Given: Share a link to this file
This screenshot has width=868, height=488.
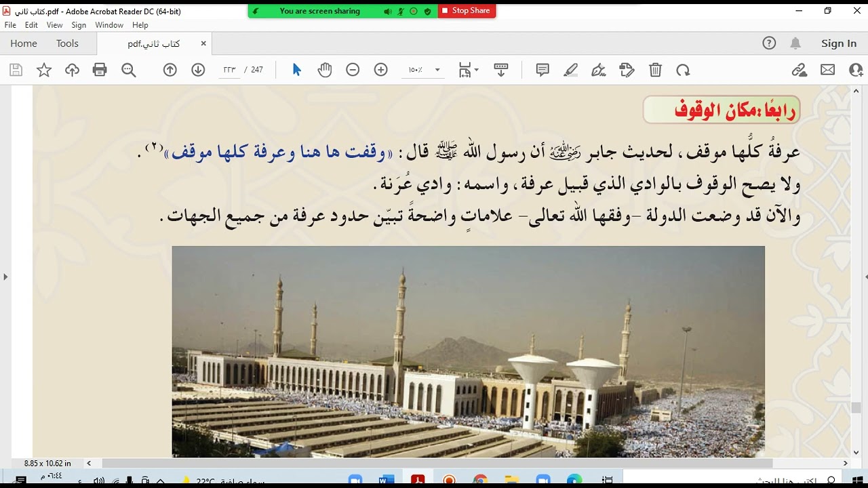Looking at the screenshot, I should tap(800, 70).
